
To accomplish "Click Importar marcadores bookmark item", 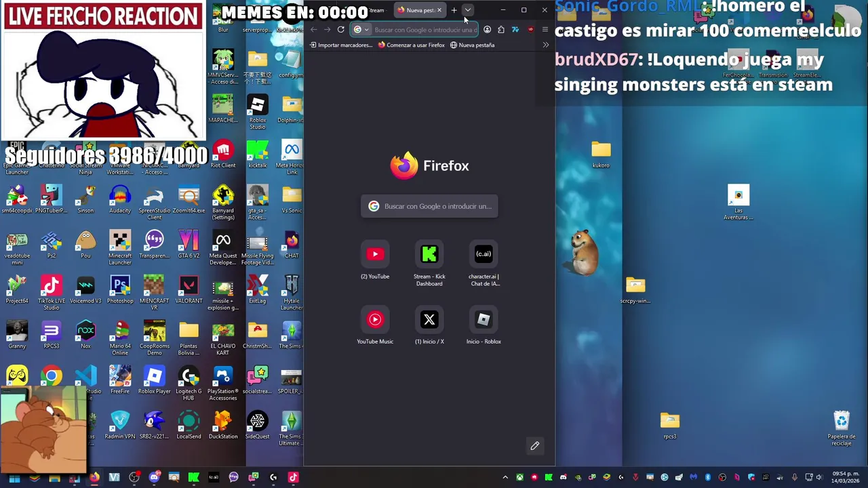I will pyautogui.click(x=341, y=45).
